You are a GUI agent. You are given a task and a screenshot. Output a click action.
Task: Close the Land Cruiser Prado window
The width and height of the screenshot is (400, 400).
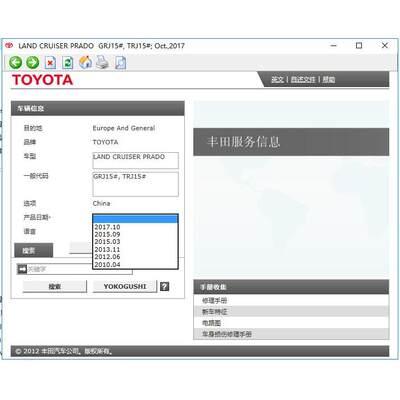tap(385, 45)
